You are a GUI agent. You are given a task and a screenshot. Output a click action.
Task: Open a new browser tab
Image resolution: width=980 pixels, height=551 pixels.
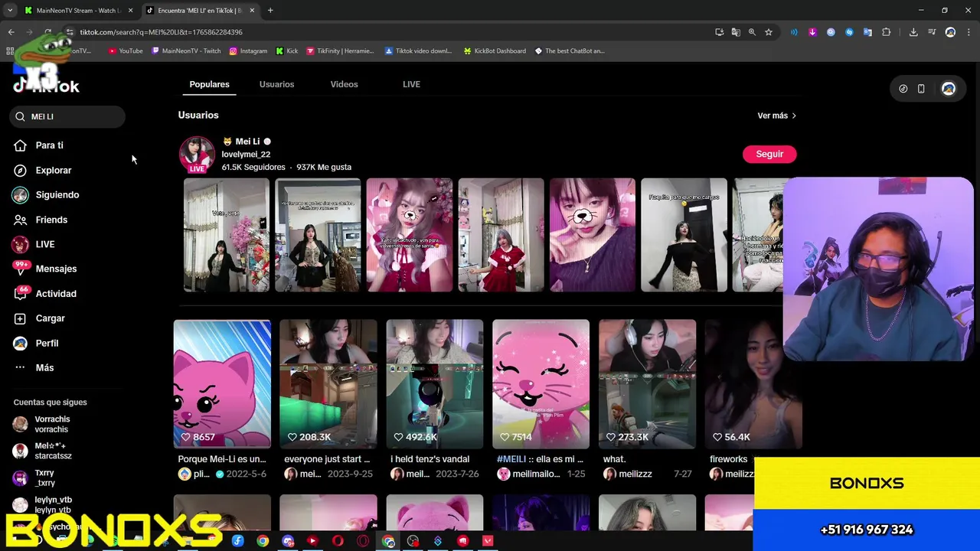(270, 11)
